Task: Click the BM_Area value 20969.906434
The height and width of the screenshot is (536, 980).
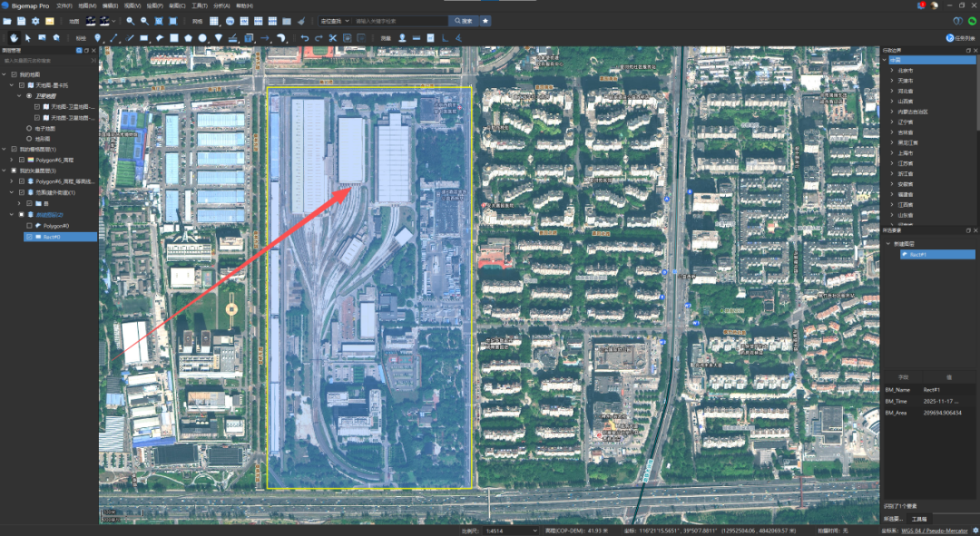Action: coord(942,413)
